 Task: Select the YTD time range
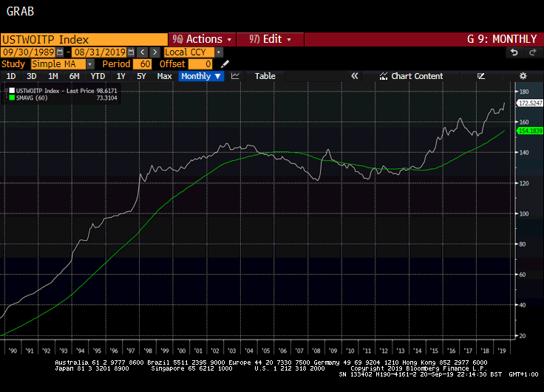click(98, 76)
